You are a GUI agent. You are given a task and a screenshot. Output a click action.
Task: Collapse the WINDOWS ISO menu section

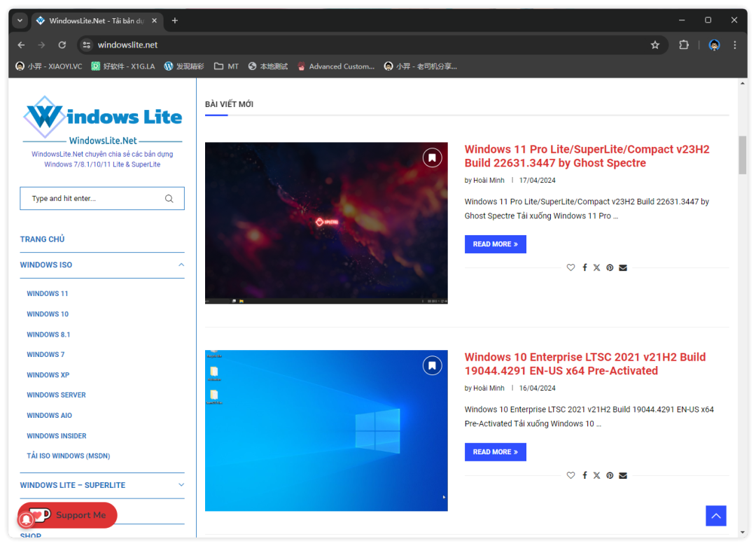tap(181, 265)
